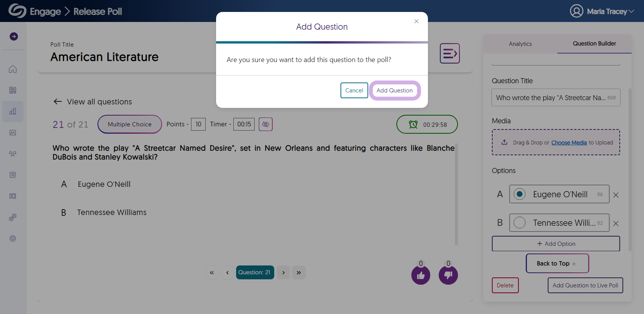Click the panel collapse icon beside poll title

(x=450, y=54)
